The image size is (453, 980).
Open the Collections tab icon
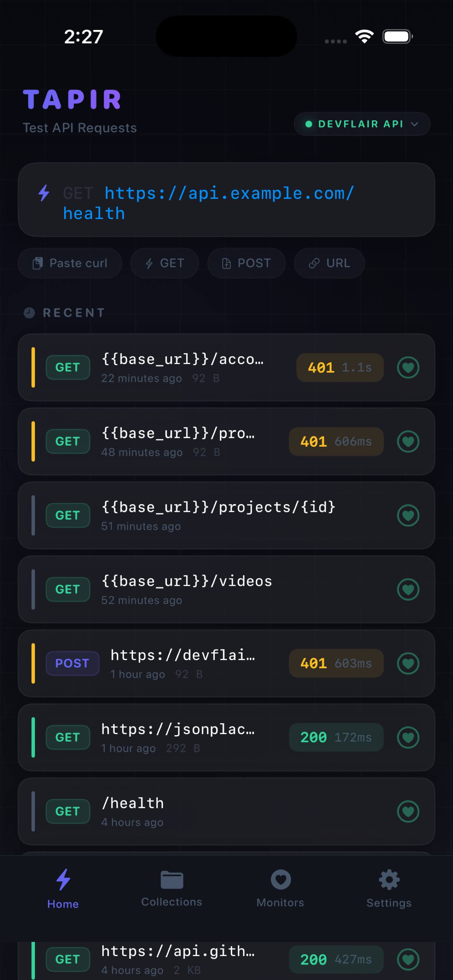tap(171, 880)
